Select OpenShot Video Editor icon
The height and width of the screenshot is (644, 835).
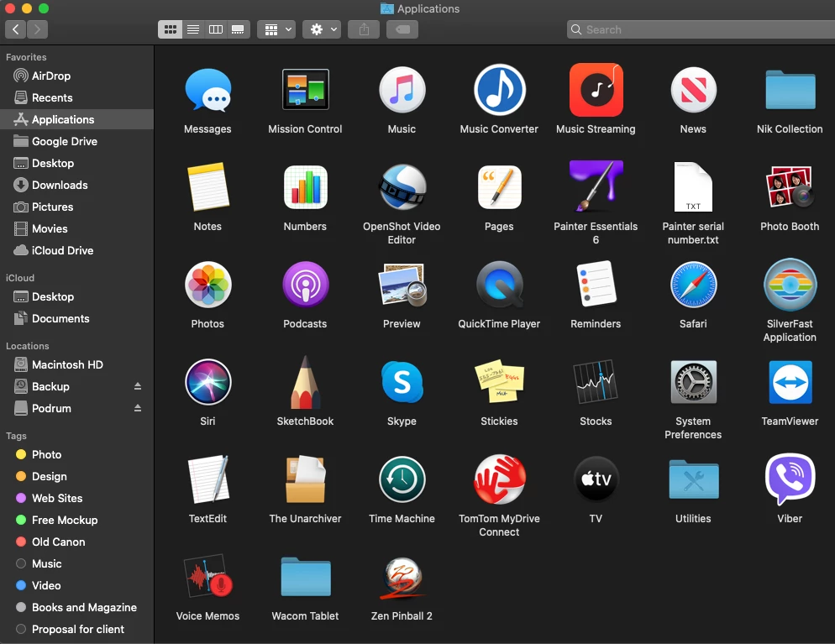click(x=402, y=186)
